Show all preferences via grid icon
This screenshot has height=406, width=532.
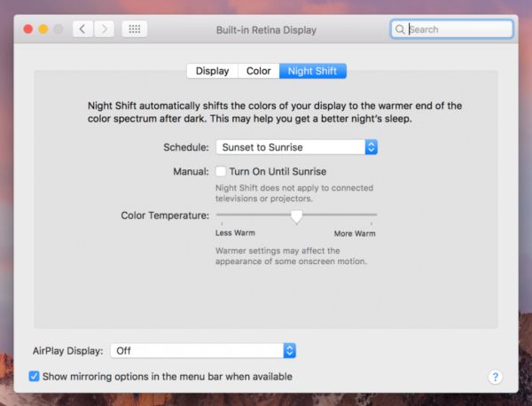click(135, 29)
